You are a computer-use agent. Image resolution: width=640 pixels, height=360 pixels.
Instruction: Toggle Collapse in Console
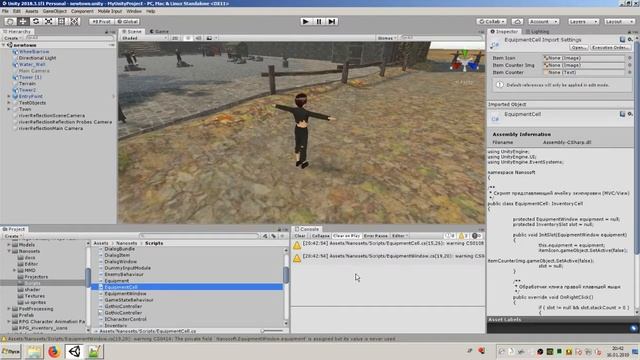(320, 236)
